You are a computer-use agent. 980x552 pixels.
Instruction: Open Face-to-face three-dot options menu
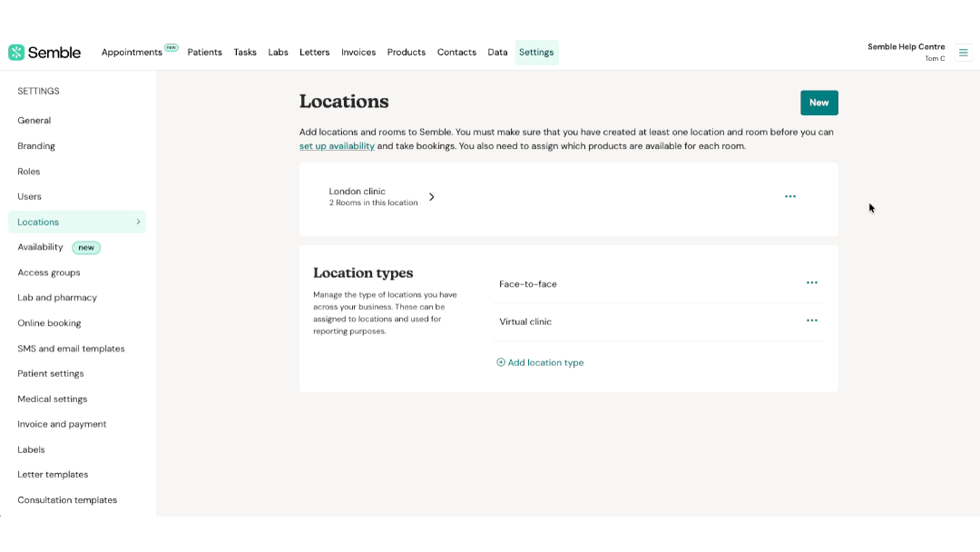pos(811,282)
